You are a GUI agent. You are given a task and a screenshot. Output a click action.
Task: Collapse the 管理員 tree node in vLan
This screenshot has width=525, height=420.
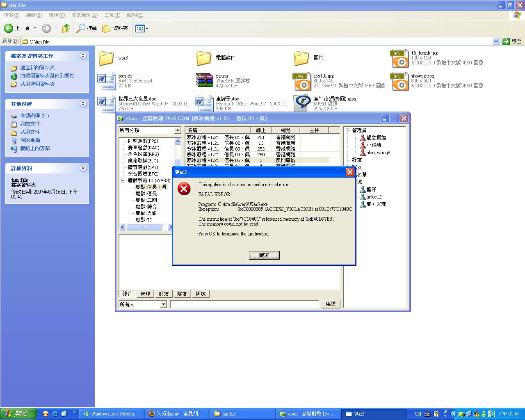(x=347, y=130)
